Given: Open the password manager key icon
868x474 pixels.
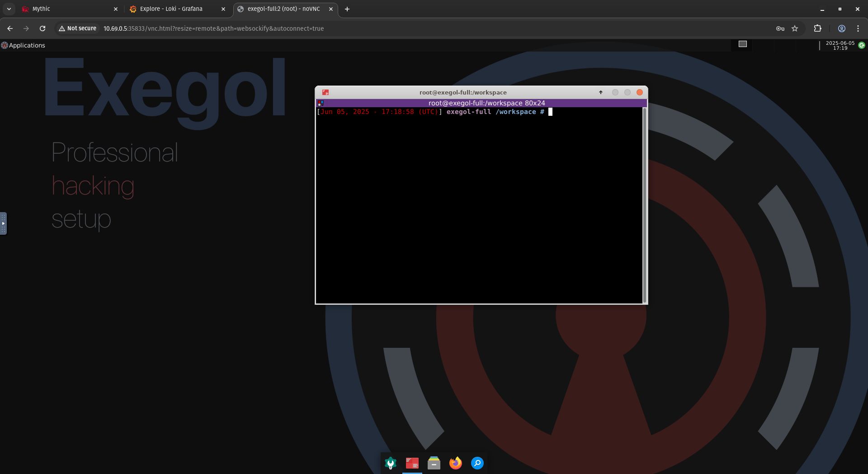Looking at the screenshot, I should pyautogui.click(x=780, y=28).
